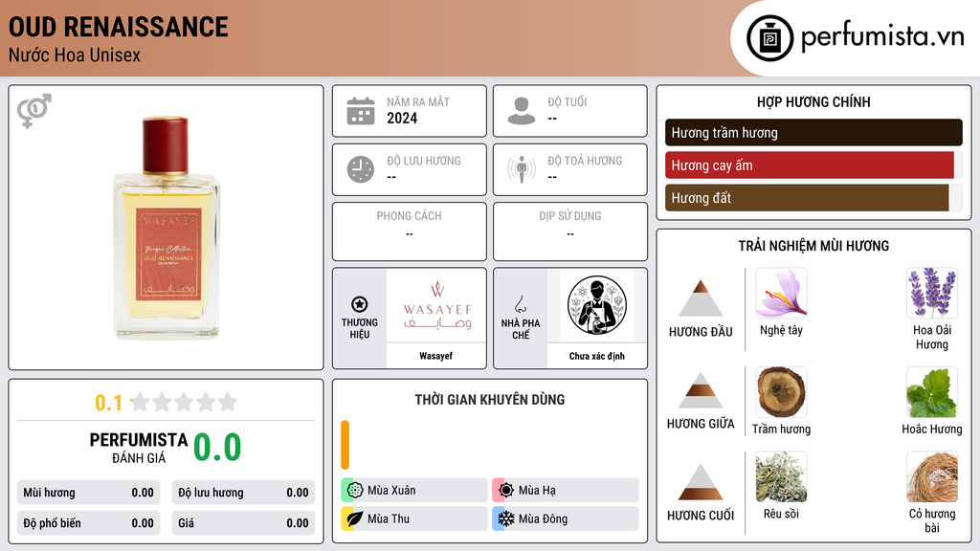This screenshot has width=980, height=551.
Task: Select the Mùa Thu season tag
Action: point(414,518)
